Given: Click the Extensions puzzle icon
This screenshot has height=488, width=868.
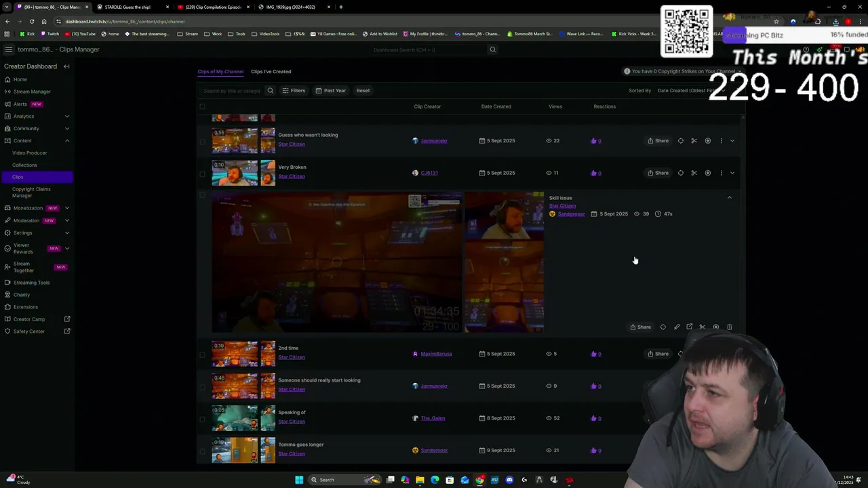Looking at the screenshot, I should pyautogui.click(x=7, y=307).
